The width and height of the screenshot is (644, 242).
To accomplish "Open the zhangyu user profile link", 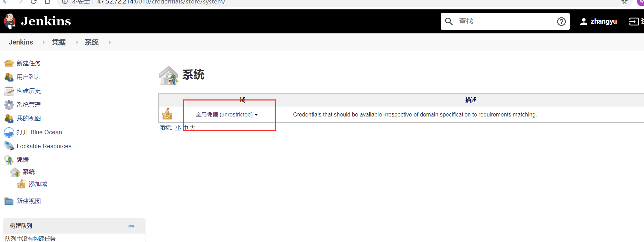I will point(604,22).
